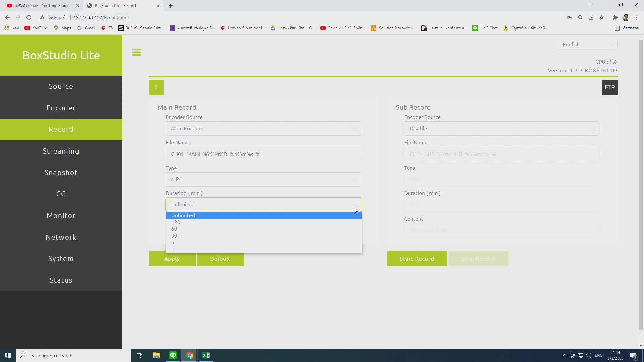
Task: Reload the current page
Action: pos(29,17)
